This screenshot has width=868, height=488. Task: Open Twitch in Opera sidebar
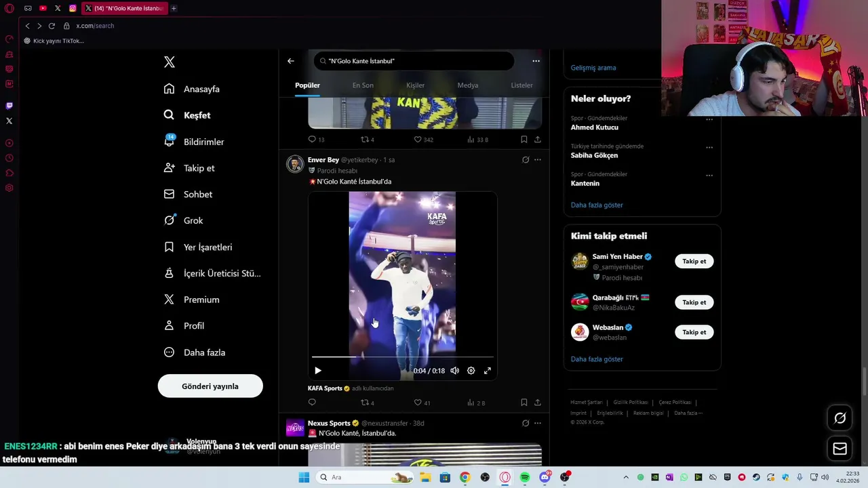(9, 106)
